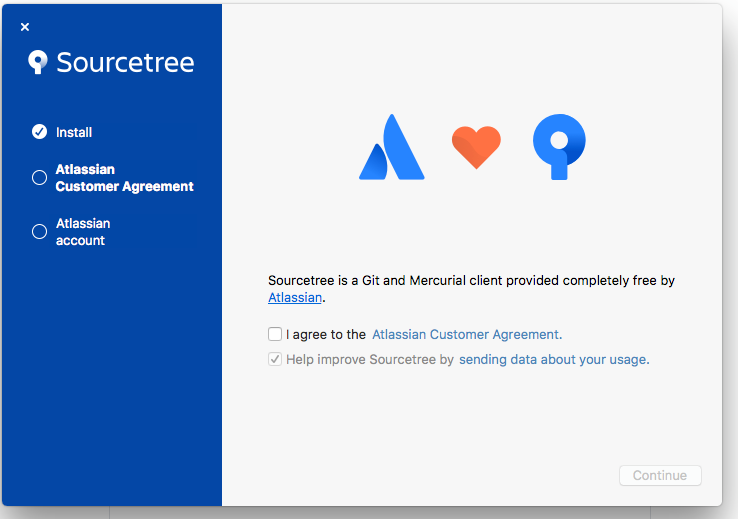738x519 pixels.
Task: Close the Sourcetree setup window with the X
Action: click(x=25, y=27)
